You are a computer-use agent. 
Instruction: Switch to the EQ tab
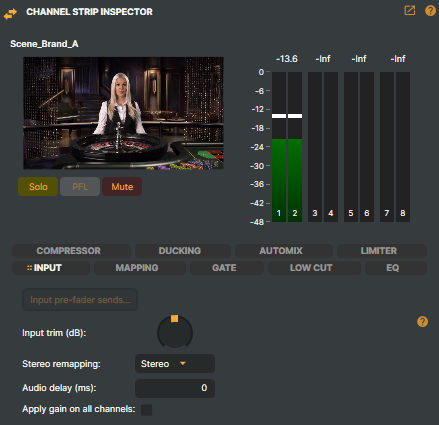click(x=396, y=268)
